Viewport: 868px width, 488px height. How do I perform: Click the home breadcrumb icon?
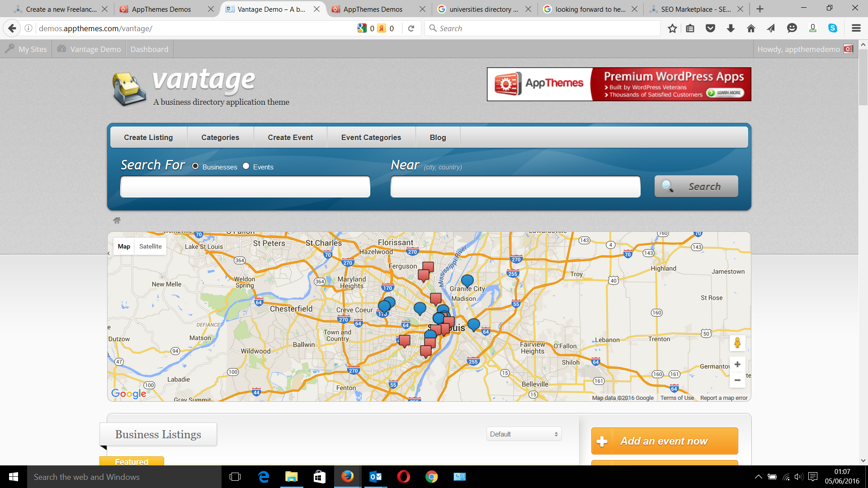point(117,221)
